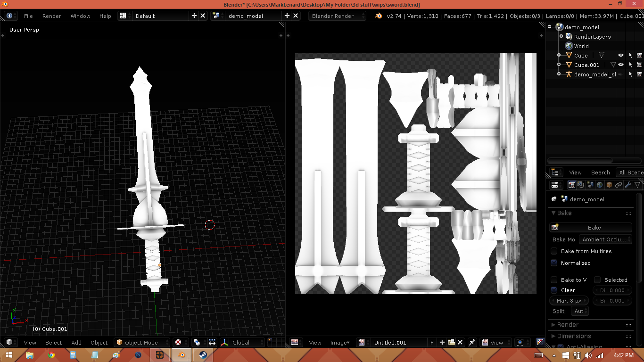Open the Render properties tab (camera icon)
This screenshot has width=644, height=362.
click(x=572, y=185)
